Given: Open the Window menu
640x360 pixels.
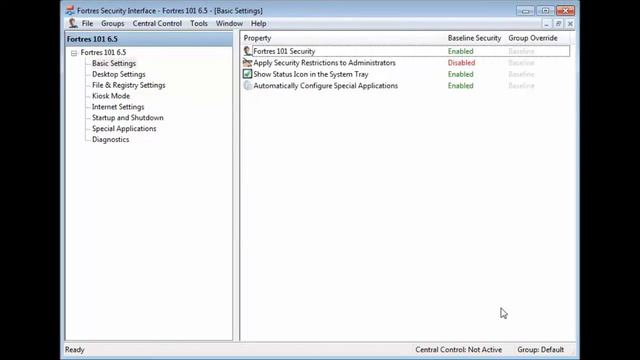Looking at the screenshot, I should [229, 24].
